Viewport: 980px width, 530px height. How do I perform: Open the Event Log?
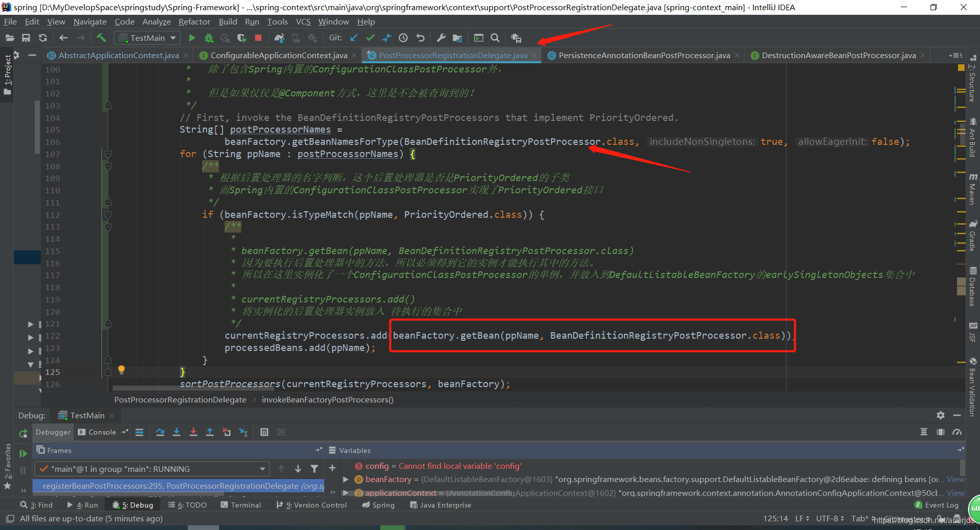937,505
